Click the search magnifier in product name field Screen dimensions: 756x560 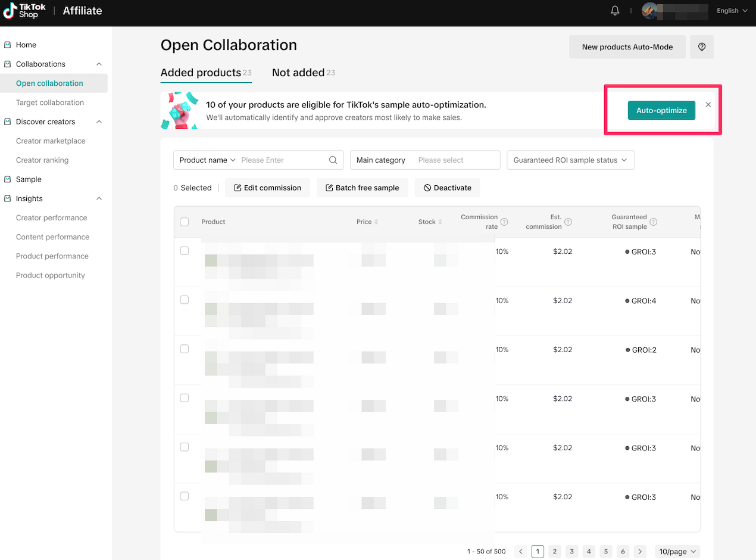(x=333, y=160)
